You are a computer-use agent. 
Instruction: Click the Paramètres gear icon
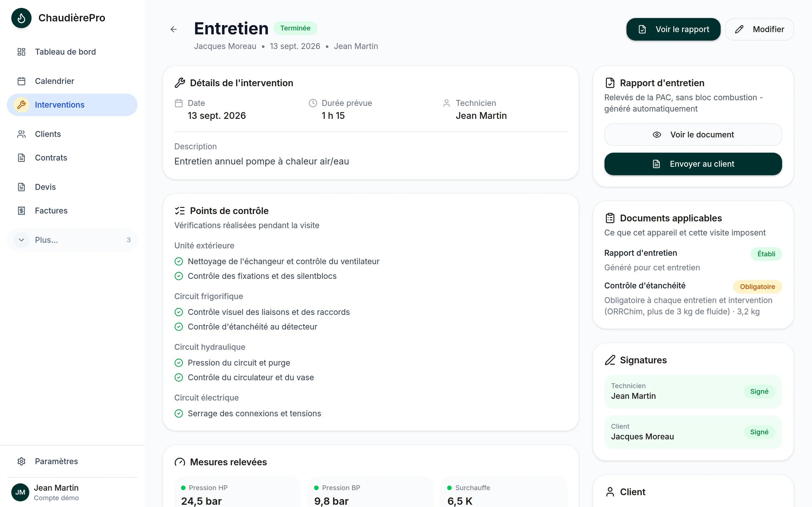[21, 461]
